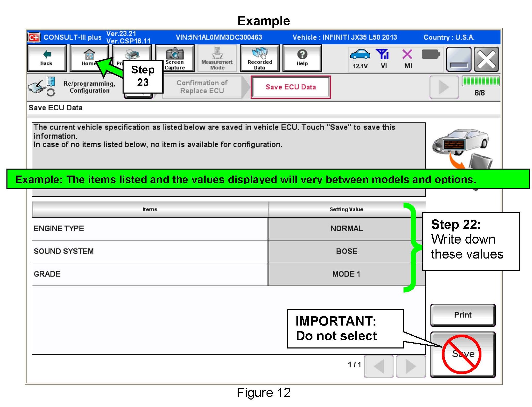Screen dimensions: 532x407
Task: Go to Home screen
Action: tap(89, 58)
